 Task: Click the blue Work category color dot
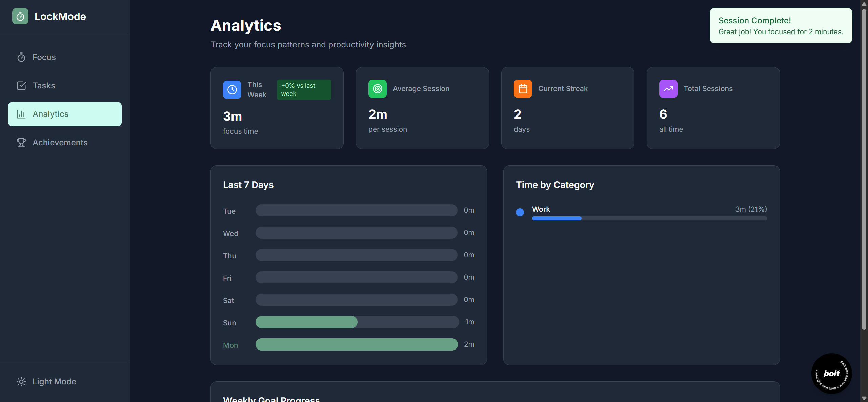click(520, 212)
